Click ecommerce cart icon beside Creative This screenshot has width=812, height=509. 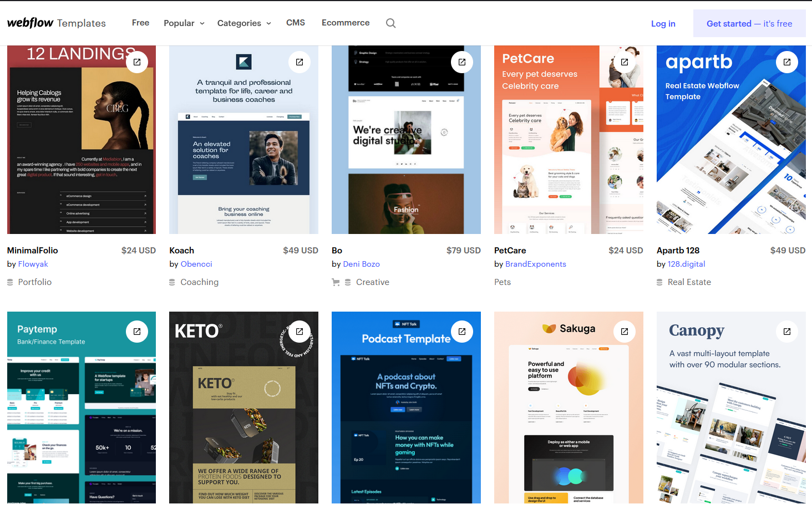tap(336, 282)
